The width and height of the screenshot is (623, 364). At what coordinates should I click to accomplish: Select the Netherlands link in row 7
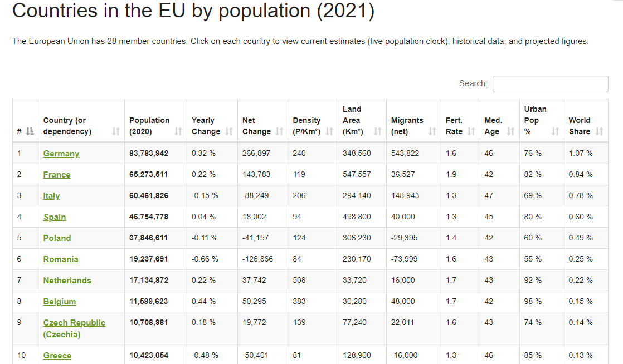click(x=67, y=280)
